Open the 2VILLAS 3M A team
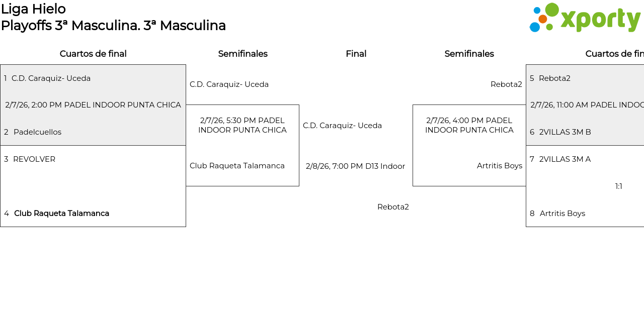The image size is (644, 317). click(565, 159)
